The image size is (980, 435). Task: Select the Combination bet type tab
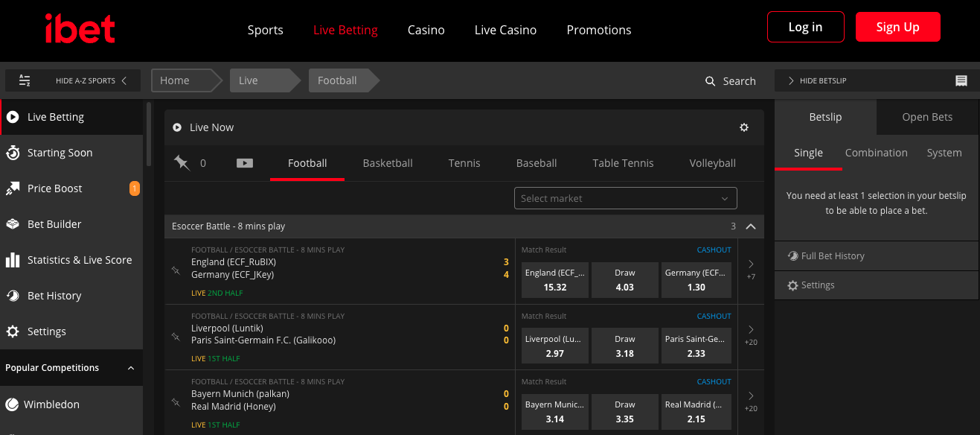877,153
